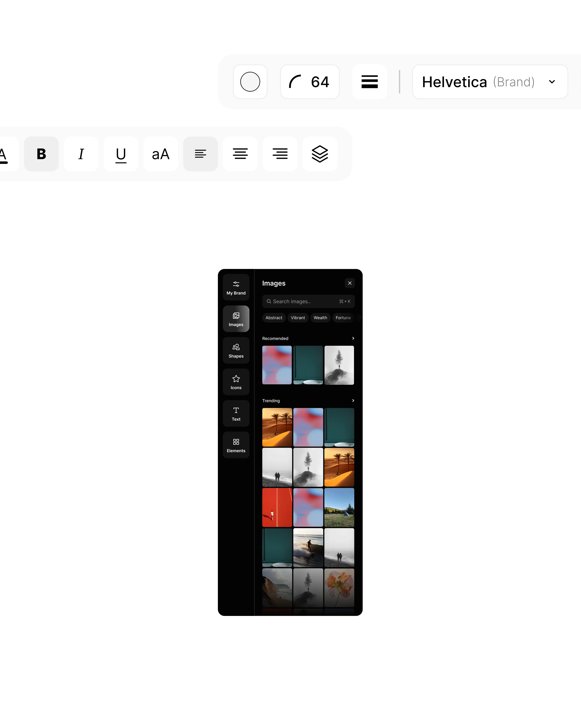Filter by the Abstract tag

pyautogui.click(x=273, y=318)
